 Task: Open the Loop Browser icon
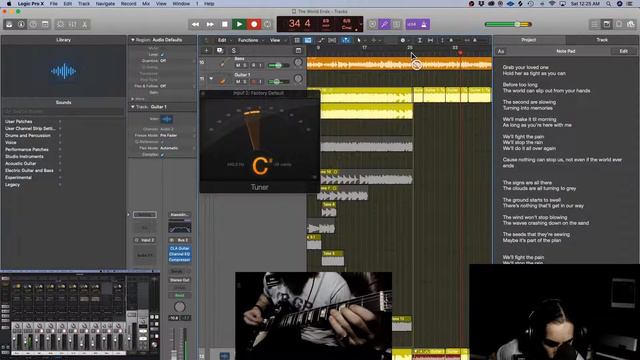pyautogui.click(x=619, y=24)
